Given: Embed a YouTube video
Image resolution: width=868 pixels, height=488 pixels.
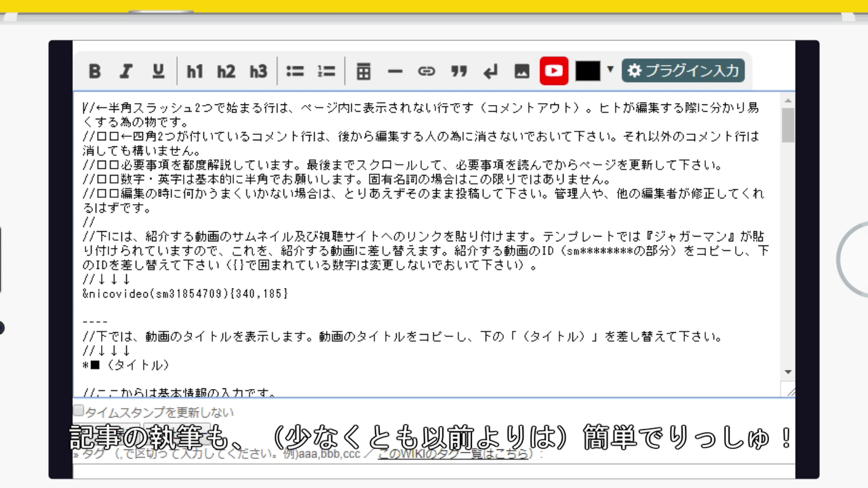Looking at the screenshot, I should [x=554, y=70].
